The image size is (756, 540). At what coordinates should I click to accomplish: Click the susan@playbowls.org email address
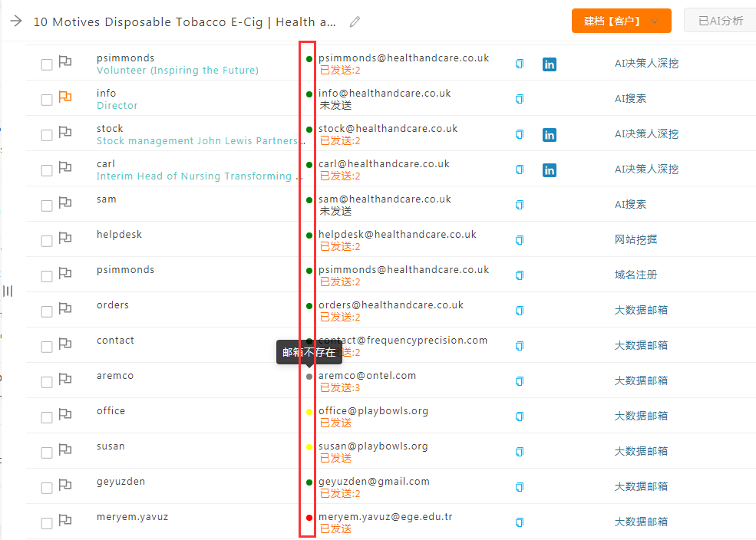[373, 446]
